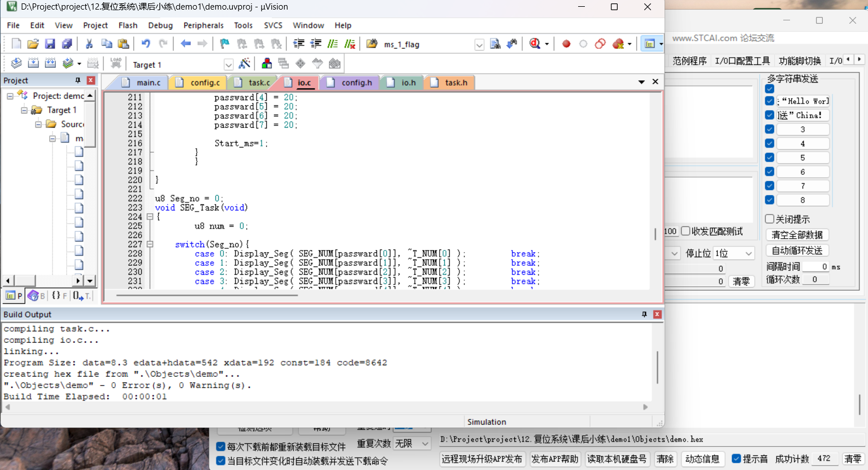868x470 pixels.
Task: Click the 自动循环发送 button
Action: (x=797, y=251)
